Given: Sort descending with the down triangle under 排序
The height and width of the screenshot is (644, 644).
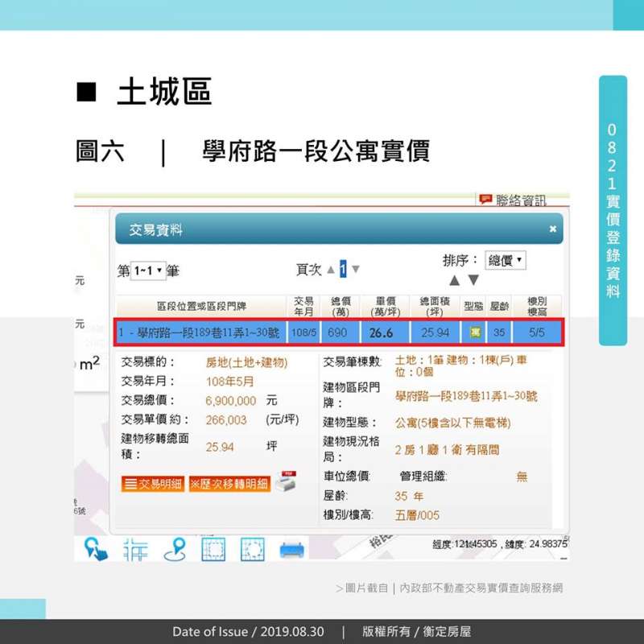Looking at the screenshot, I should click(473, 280).
